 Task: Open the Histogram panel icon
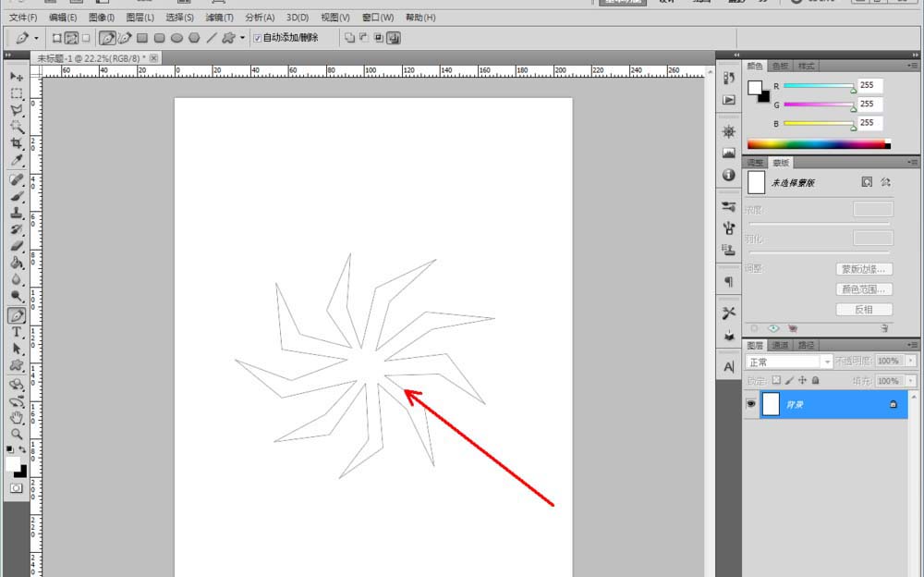click(729, 153)
